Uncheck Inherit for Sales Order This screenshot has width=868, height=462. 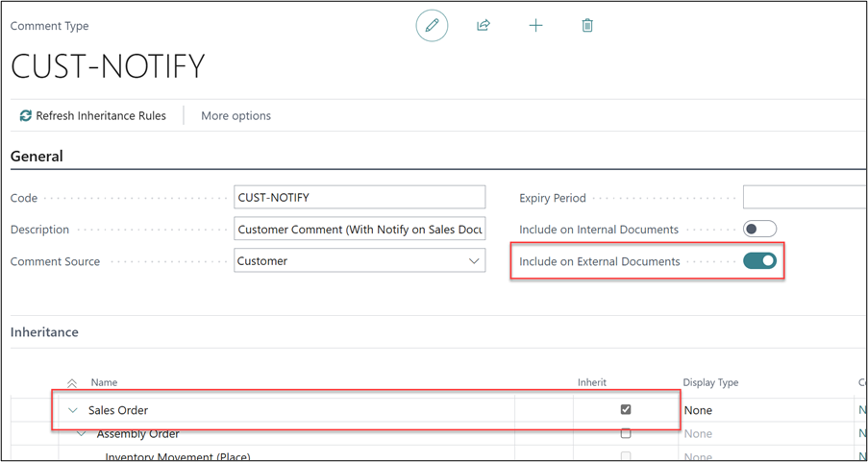[x=626, y=410]
